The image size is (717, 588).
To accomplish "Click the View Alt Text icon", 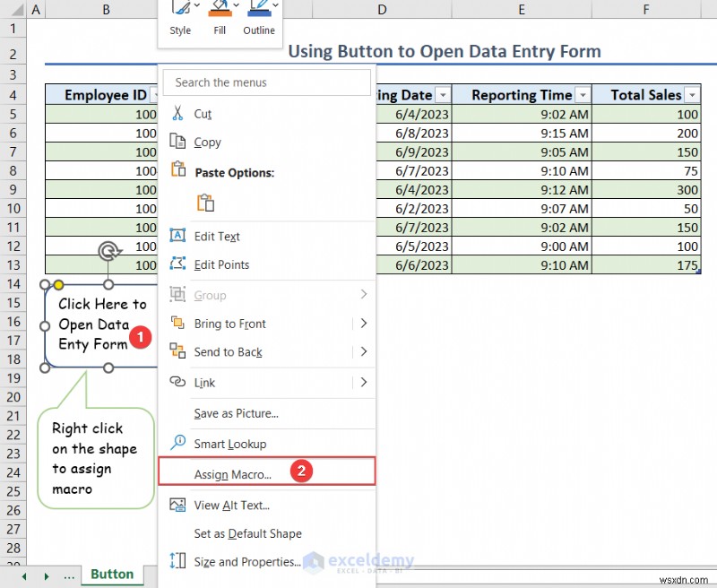I will [x=177, y=505].
